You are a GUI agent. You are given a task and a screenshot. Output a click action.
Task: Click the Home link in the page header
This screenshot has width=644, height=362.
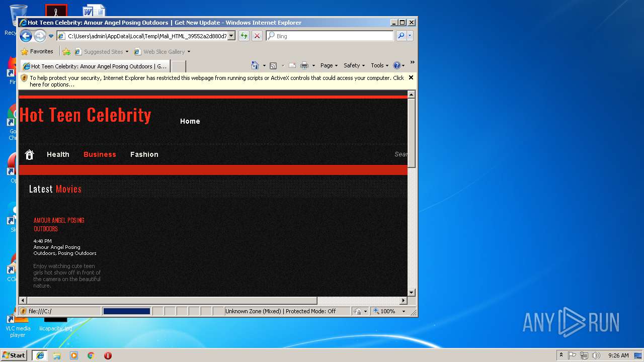click(x=190, y=121)
